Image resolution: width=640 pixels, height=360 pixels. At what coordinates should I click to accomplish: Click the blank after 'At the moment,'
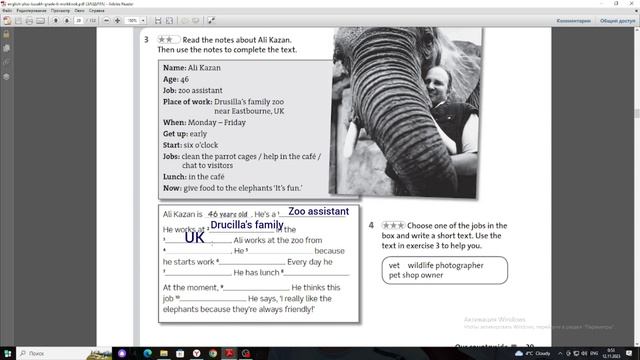pos(256,288)
